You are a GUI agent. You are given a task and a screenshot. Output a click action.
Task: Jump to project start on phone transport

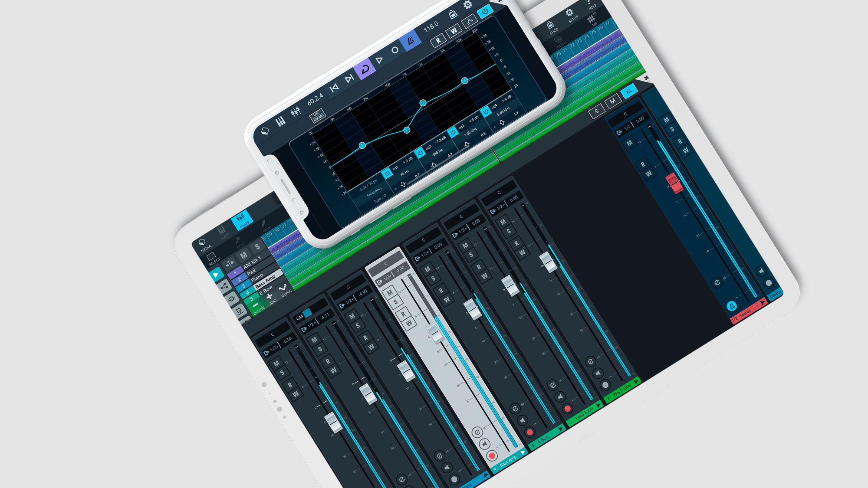pyautogui.click(x=334, y=88)
